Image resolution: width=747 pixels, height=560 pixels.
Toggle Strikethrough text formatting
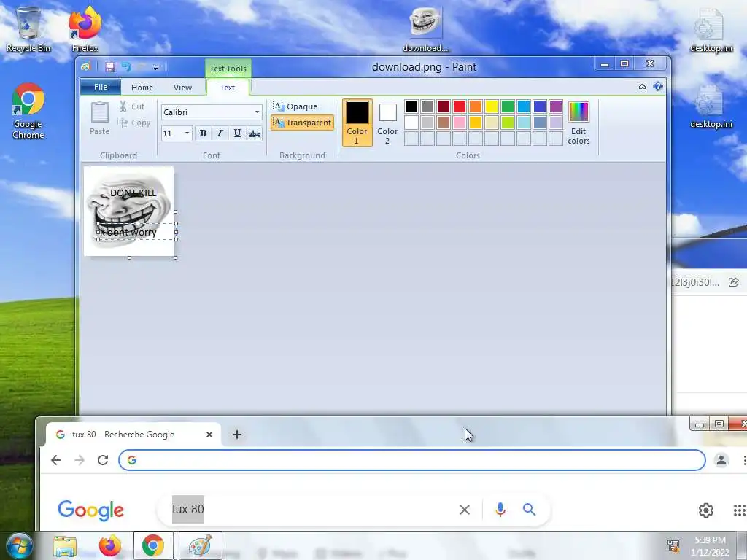255,133
